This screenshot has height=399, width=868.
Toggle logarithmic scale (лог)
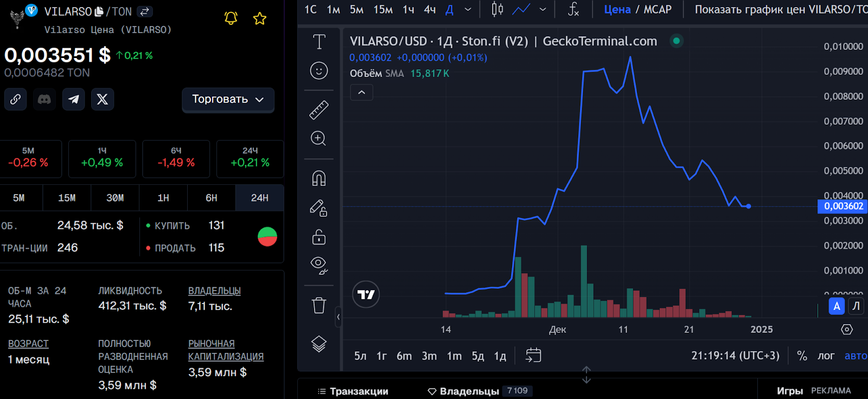click(826, 356)
